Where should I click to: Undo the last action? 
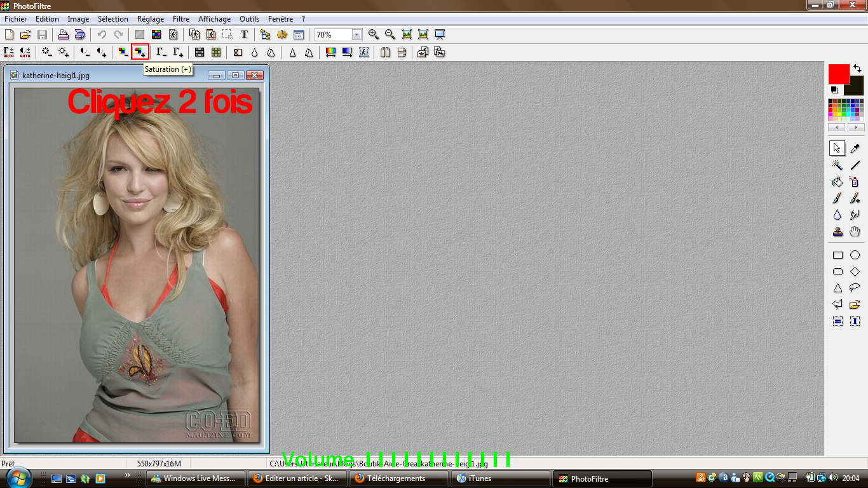tap(102, 35)
